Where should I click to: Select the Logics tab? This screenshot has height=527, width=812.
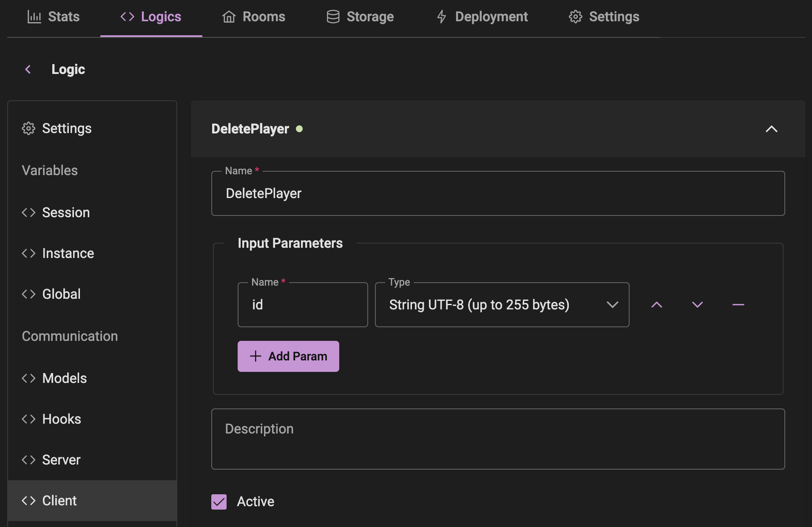tap(151, 17)
